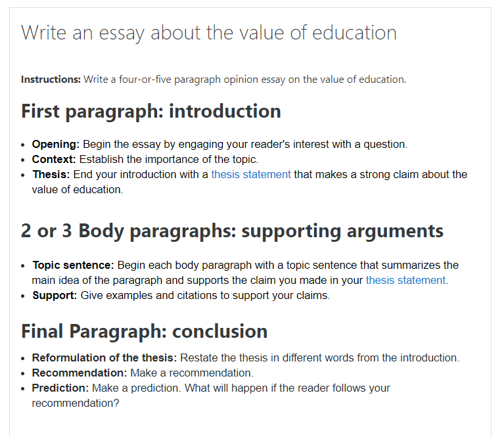Click the Final Paragraph: conclusion heading
504x437 pixels.
pyautogui.click(x=145, y=331)
